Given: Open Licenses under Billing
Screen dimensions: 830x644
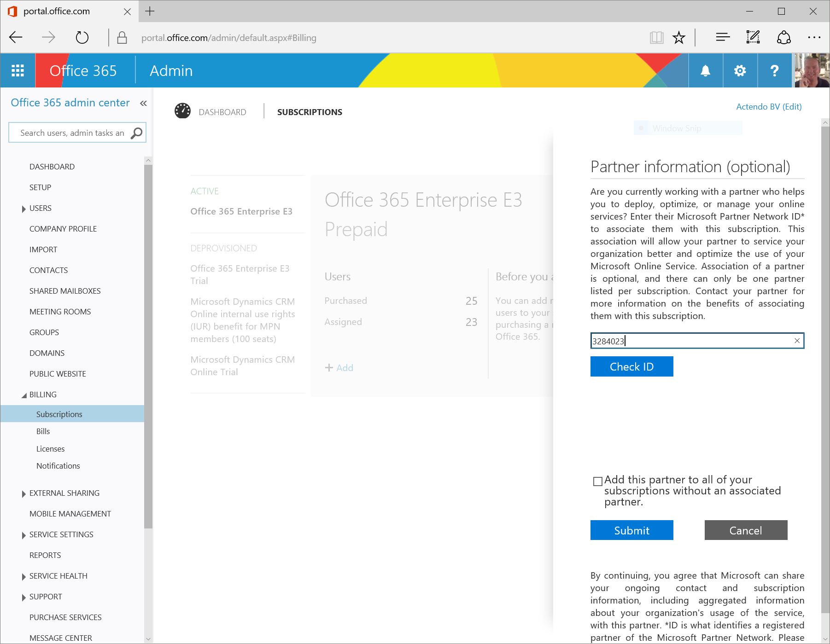Looking at the screenshot, I should tap(51, 449).
